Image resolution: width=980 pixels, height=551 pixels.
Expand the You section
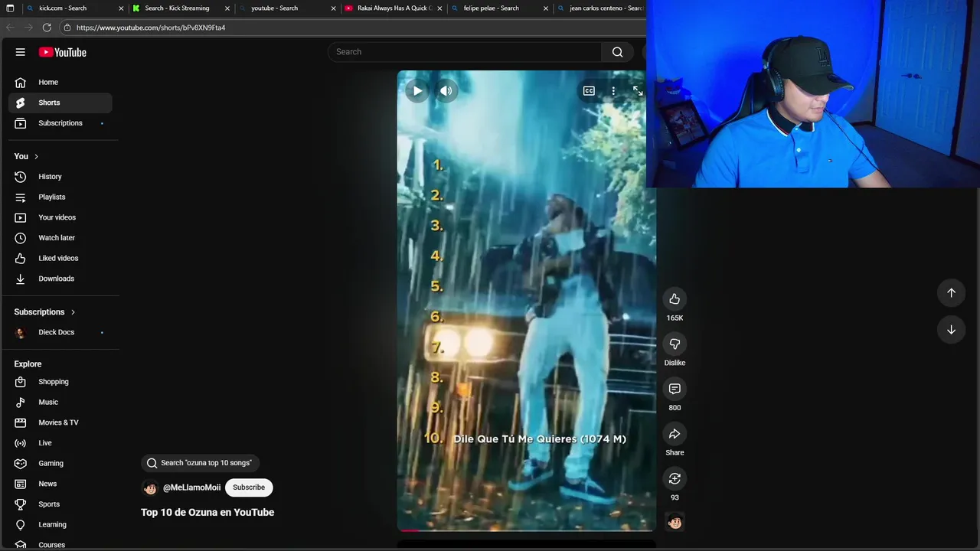tap(26, 156)
